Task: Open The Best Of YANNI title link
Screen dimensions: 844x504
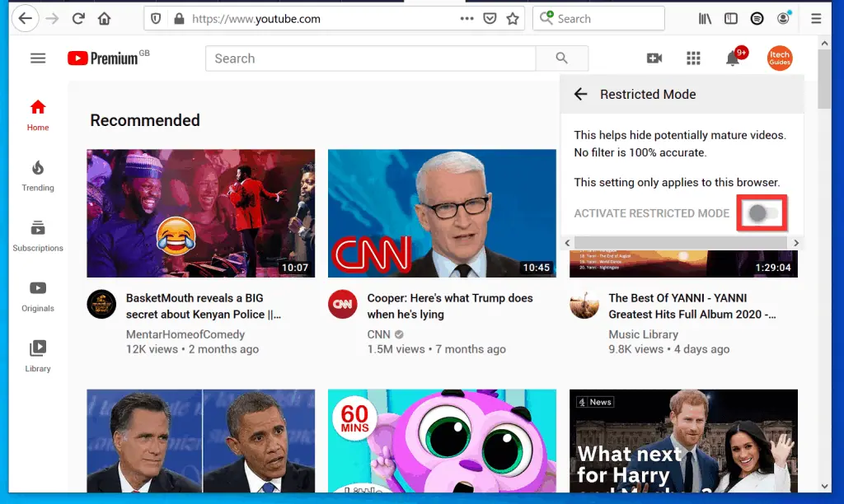Action: pos(692,306)
